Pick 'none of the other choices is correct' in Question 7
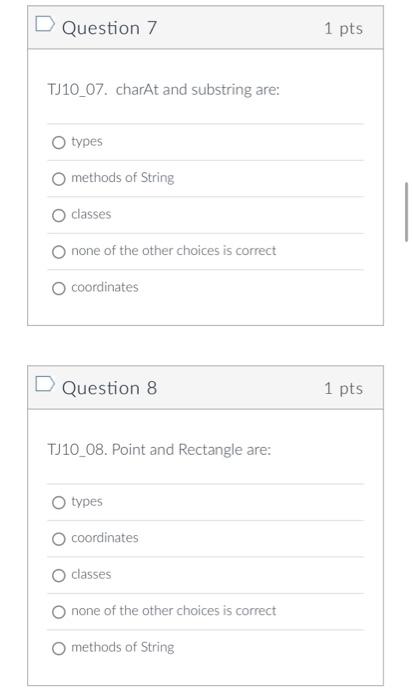The width and height of the screenshot is (412, 700). point(58,252)
